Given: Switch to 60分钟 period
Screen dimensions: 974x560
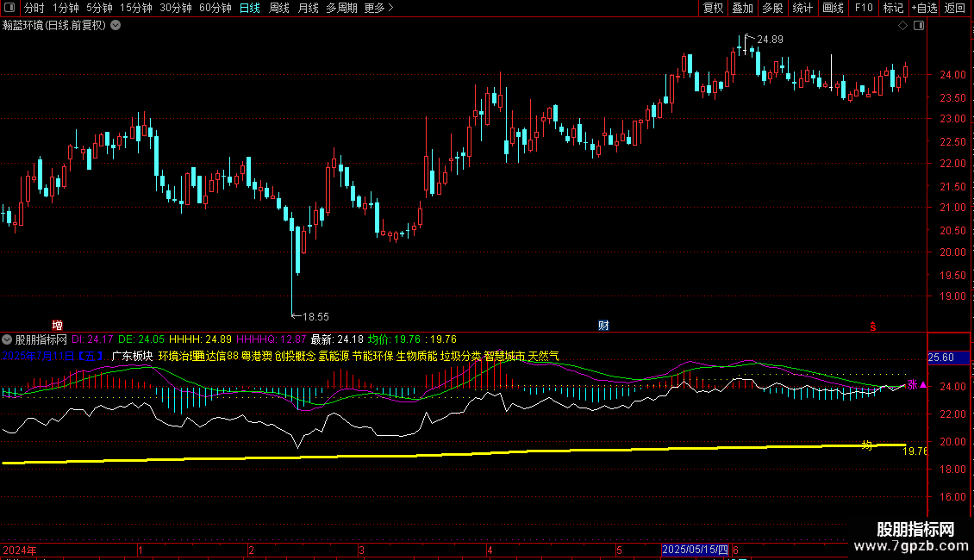Looking at the screenshot, I should tap(215, 8).
